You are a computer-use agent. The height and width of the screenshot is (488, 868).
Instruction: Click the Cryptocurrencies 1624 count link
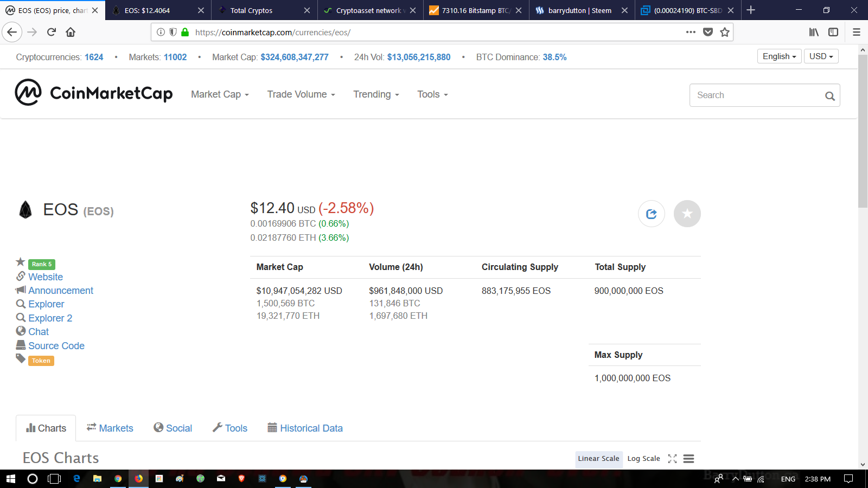[x=94, y=57]
